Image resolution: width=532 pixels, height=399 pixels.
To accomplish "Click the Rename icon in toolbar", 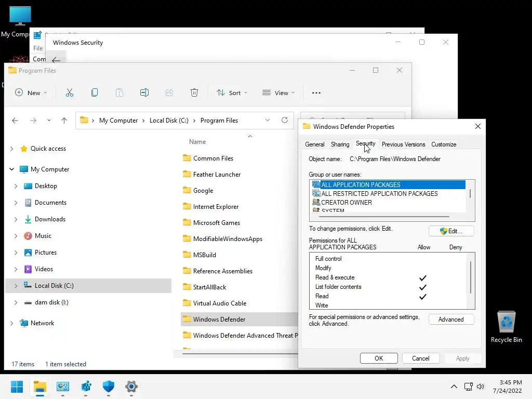I will click(144, 92).
